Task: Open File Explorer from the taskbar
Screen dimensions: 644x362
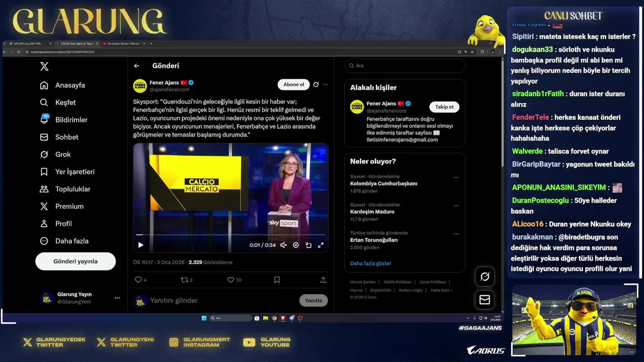Action: pyautogui.click(x=265, y=318)
